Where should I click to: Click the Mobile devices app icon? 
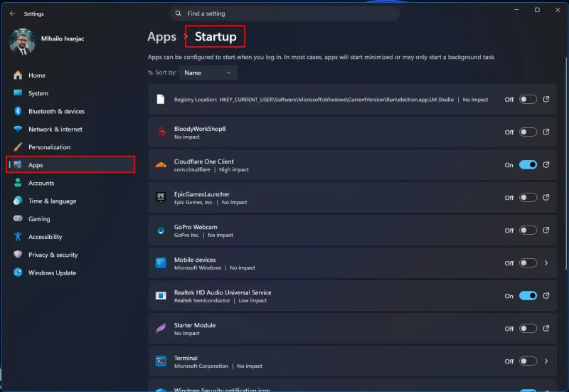tap(161, 263)
